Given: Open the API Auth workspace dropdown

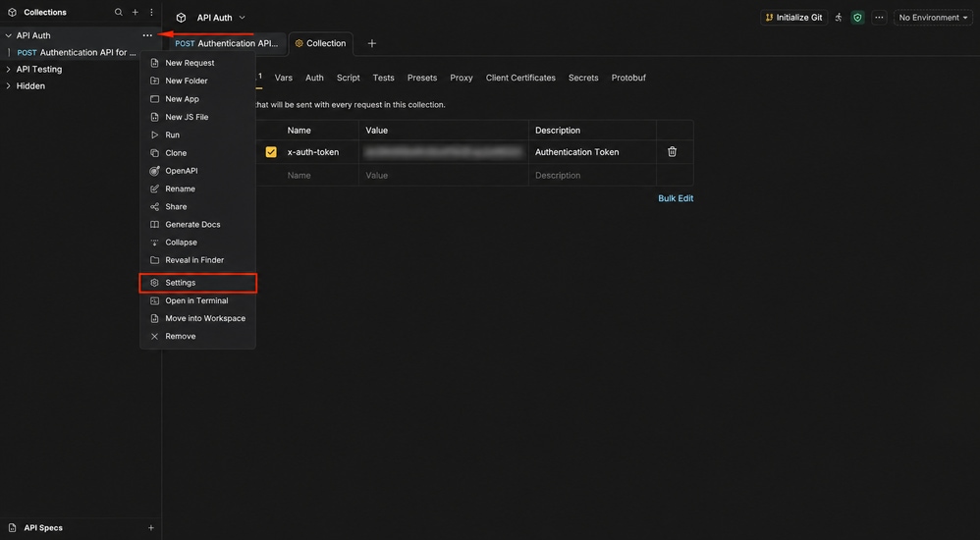Looking at the screenshot, I should 221,18.
